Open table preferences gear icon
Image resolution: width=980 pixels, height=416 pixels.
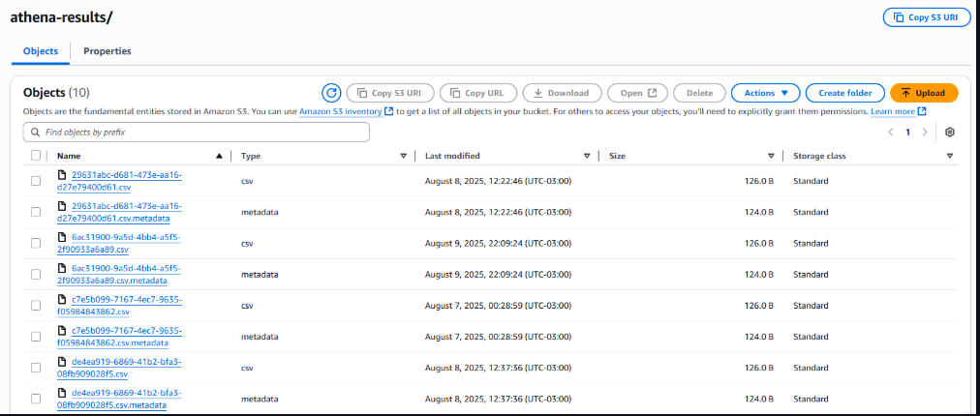pyautogui.click(x=950, y=132)
